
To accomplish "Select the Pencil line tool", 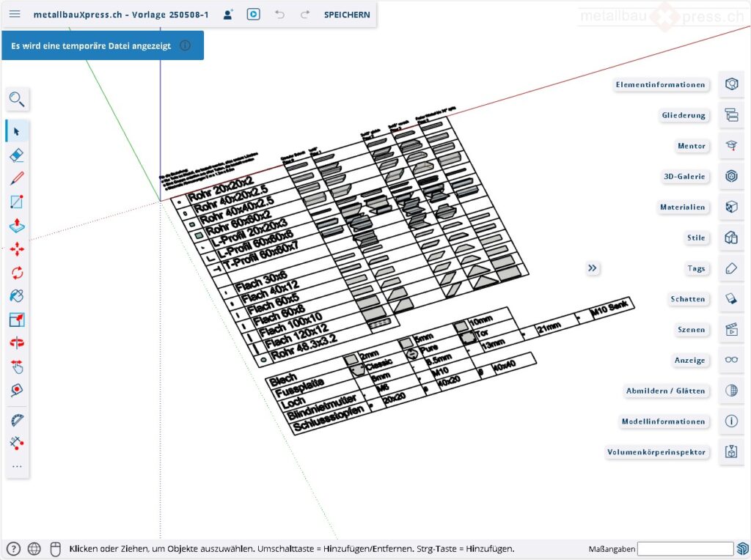I will pos(17,178).
